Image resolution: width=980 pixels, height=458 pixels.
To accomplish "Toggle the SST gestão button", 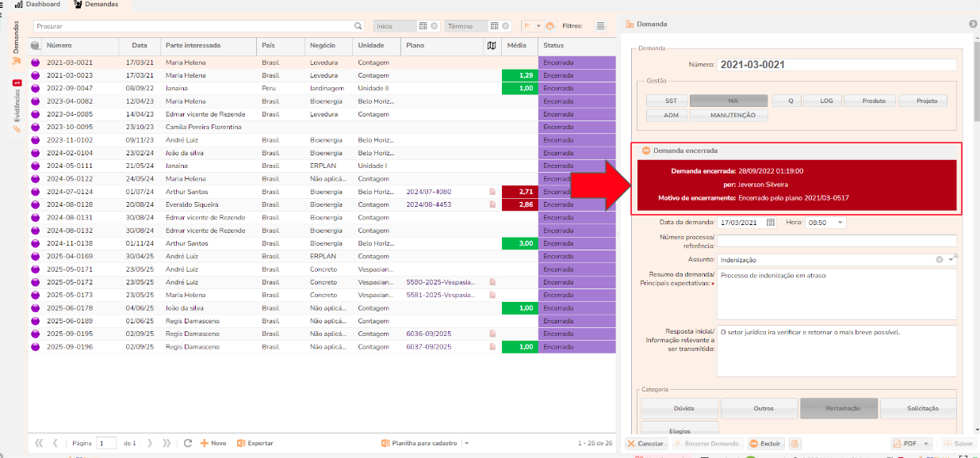I will [671, 101].
